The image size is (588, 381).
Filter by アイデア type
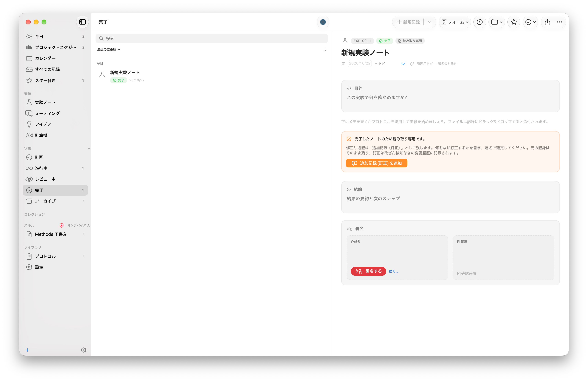(55, 124)
